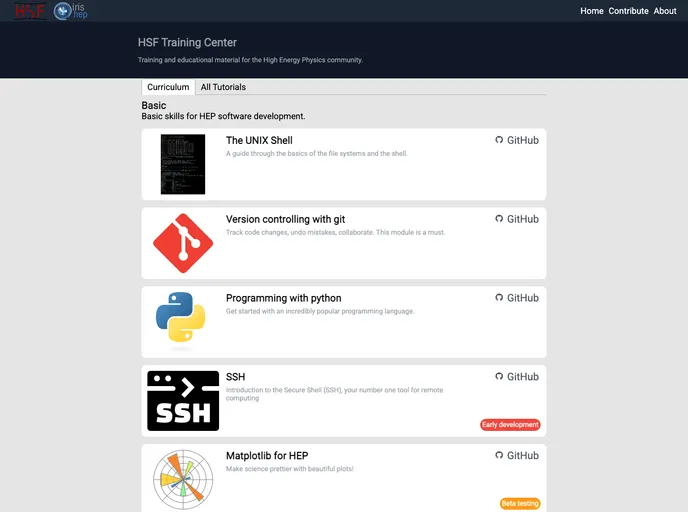Click the Early development badge
The width and height of the screenshot is (688, 512).
[x=510, y=425]
